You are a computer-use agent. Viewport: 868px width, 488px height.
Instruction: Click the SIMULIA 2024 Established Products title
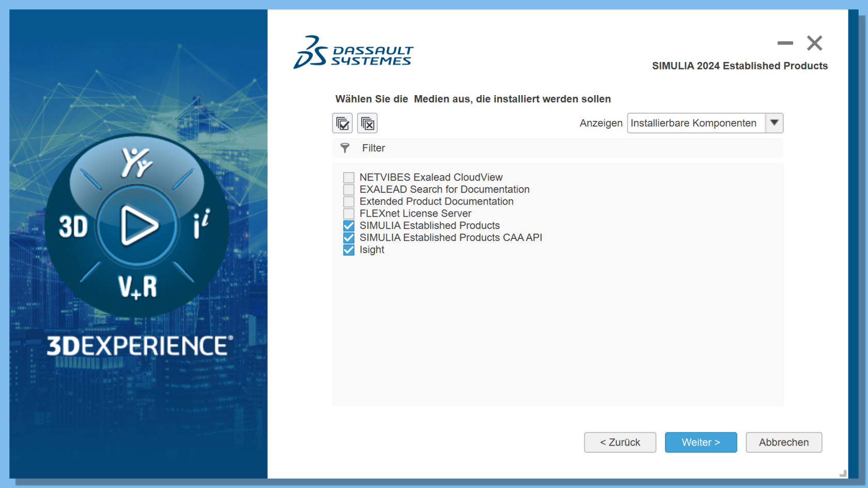740,66
